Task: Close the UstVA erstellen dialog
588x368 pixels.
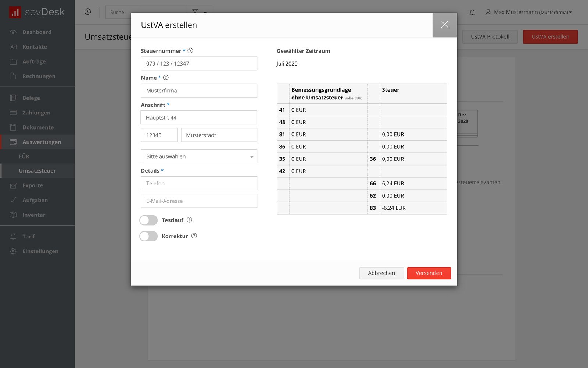Action: [445, 25]
